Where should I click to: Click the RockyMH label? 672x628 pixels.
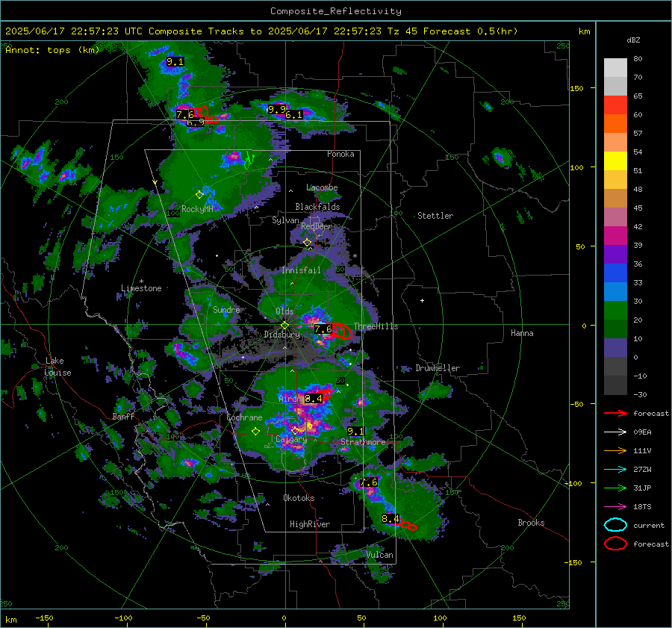[197, 209]
